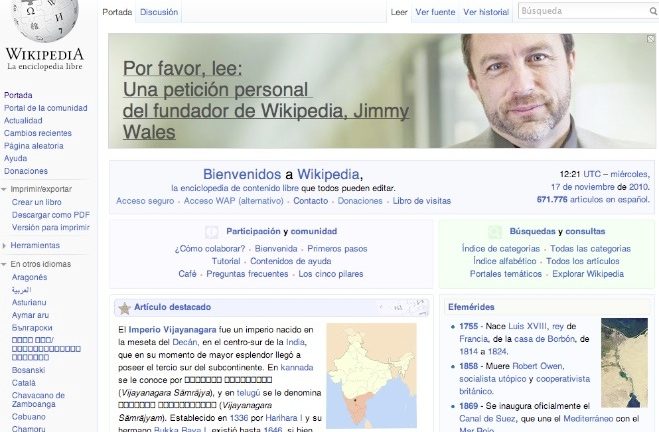659x432 pixels.
Task: Click the featured article star icon
Action: (124, 308)
